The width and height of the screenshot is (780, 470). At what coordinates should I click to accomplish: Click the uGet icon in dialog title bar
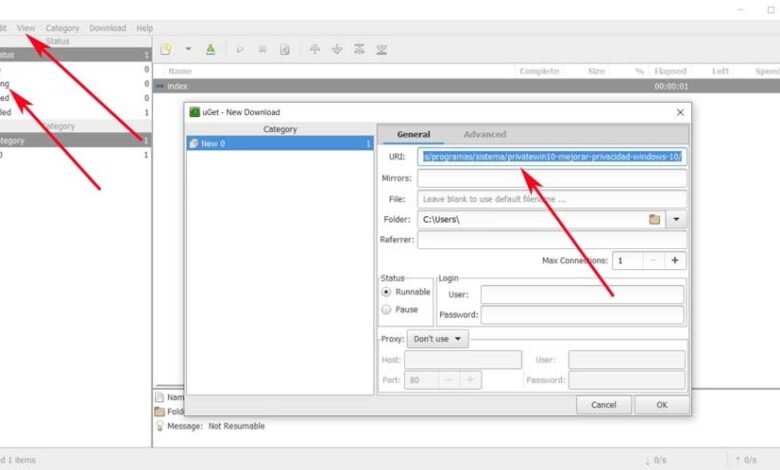pyautogui.click(x=195, y=112)
